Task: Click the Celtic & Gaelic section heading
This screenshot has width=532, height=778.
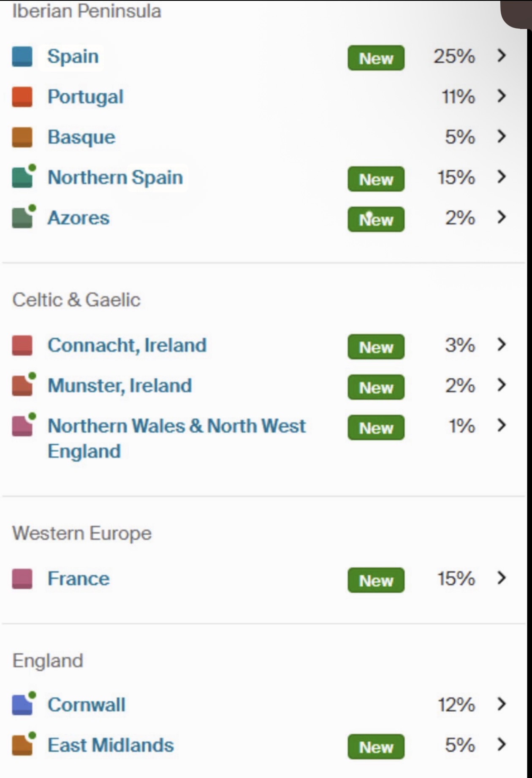Action: click(76, 300)
